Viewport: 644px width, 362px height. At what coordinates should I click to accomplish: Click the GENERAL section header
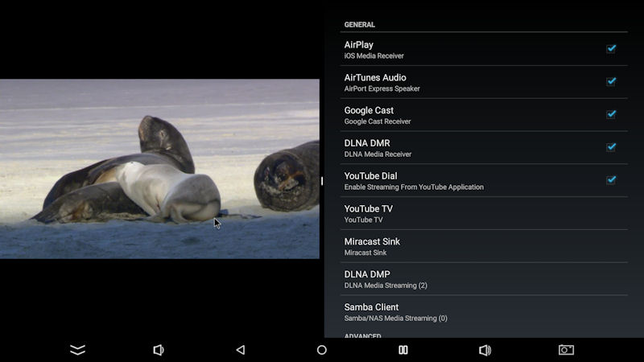[x=359, y=25]
